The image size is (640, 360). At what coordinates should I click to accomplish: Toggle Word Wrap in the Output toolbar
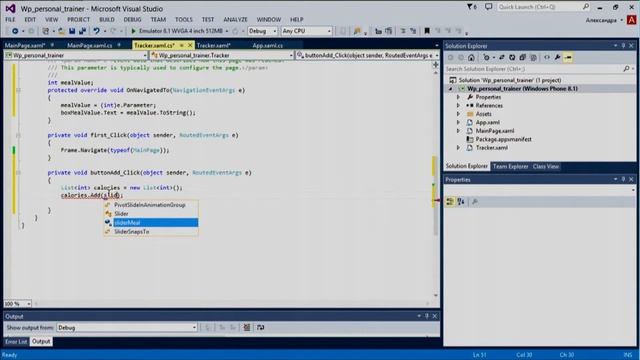pyautogui.click(x=260, y=327)
